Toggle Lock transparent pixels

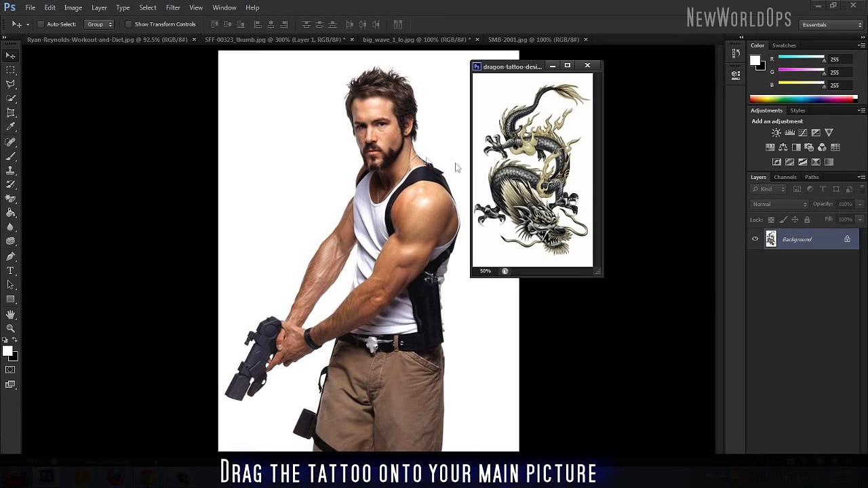[x=771, y=220]
